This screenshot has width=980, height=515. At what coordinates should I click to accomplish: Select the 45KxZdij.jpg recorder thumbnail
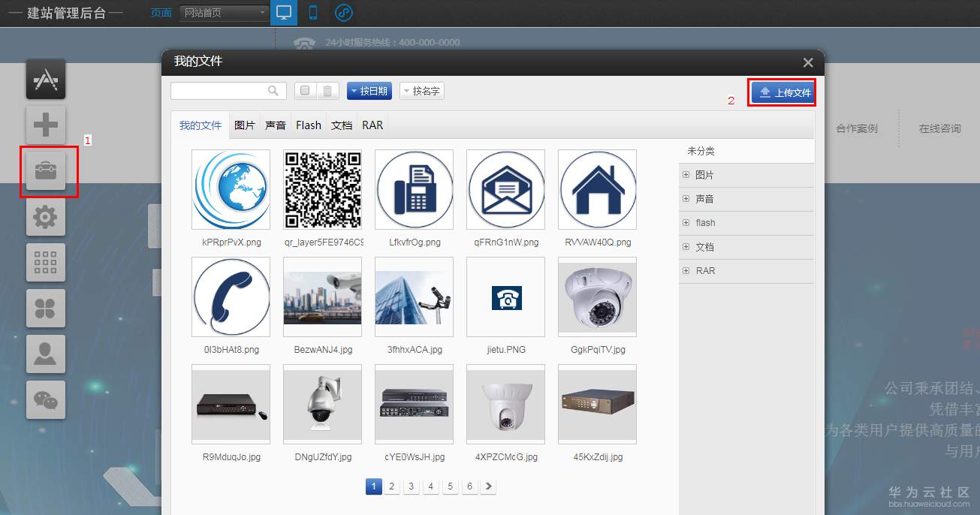click(x=597, y=404)
